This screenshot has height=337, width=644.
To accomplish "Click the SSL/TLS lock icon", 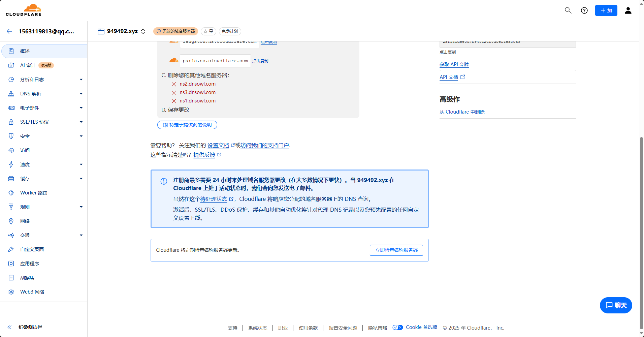I will (11, 122).
